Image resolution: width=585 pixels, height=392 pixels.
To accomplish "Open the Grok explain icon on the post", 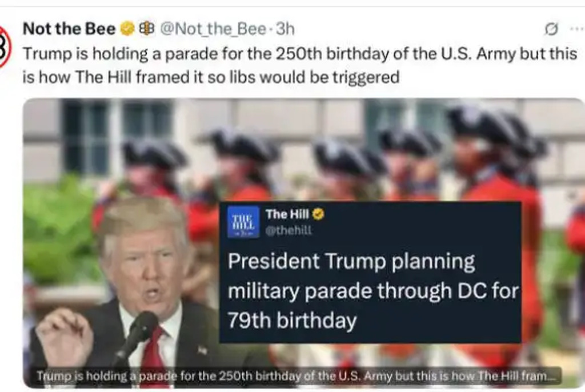I will point(551,29).
